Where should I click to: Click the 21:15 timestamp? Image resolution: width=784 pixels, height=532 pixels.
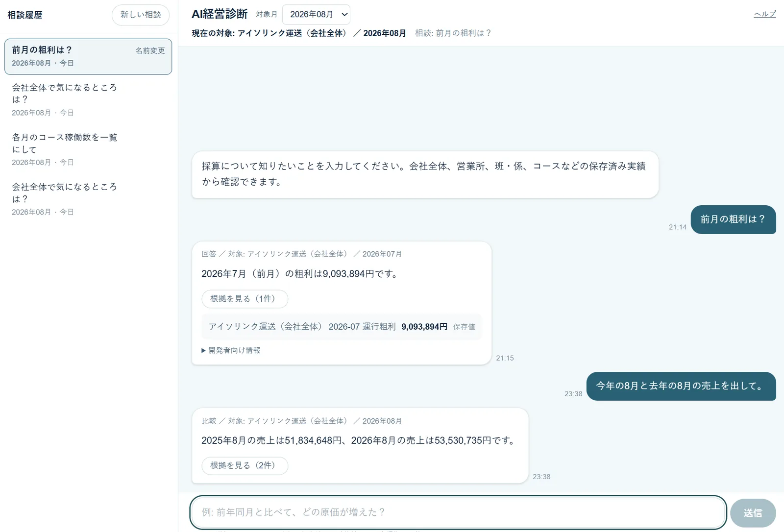point(505,358)
